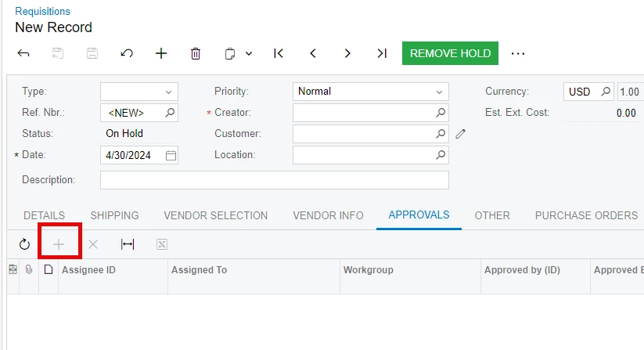Open the Currency lookup magnifier next to USD
The height and width of the screenshot is (350, 644).
click(x=606, y=92)
